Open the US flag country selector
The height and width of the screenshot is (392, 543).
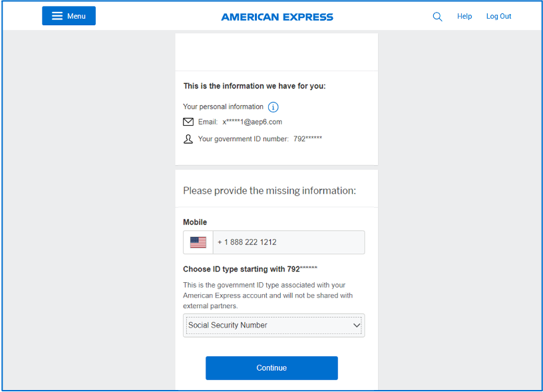tap(198, 242)
